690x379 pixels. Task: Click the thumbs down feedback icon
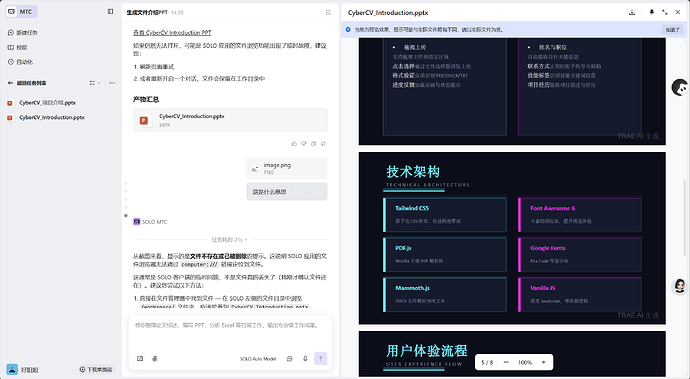point(304,144)
